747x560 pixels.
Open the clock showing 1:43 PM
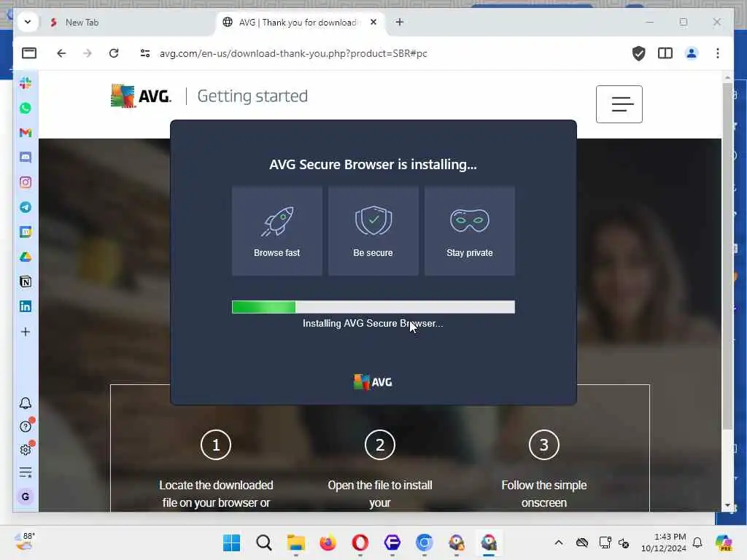coord(663,542)
